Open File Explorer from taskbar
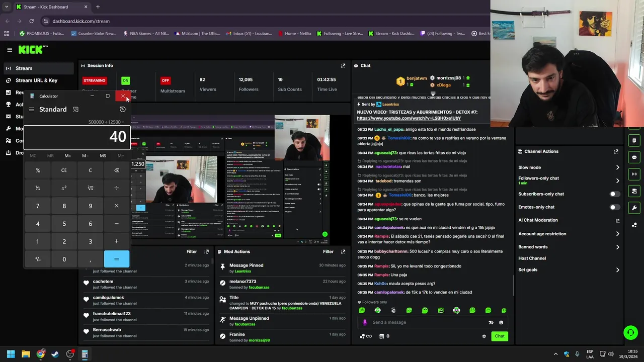Image resolution: width=644 pixels, height=362 pixels. tap(26, 354)
